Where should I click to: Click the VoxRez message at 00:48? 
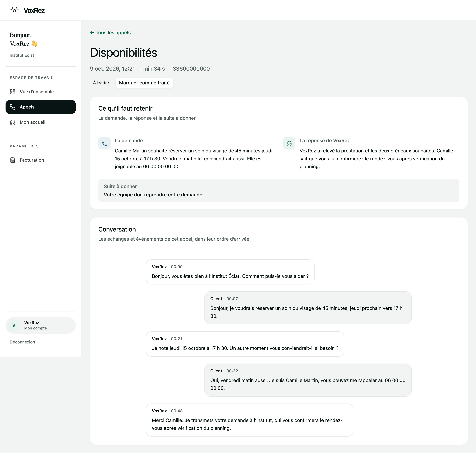250,420
